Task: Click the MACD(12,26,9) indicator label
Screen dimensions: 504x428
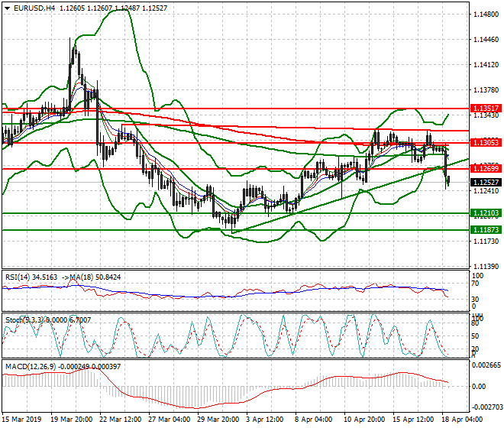Action: click(31, 367)
